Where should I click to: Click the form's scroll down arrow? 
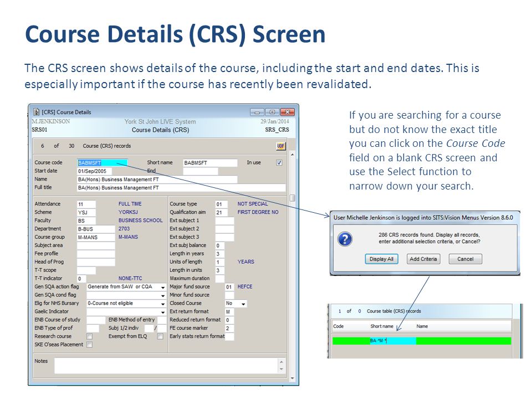tap(292, 378)
